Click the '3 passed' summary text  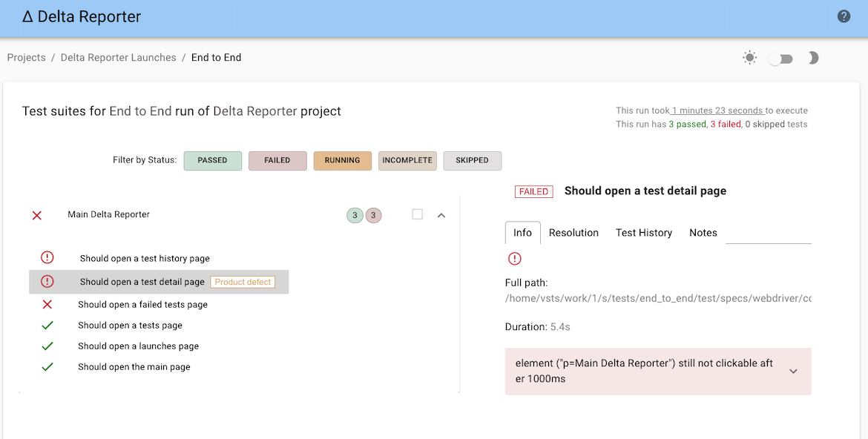687,124
